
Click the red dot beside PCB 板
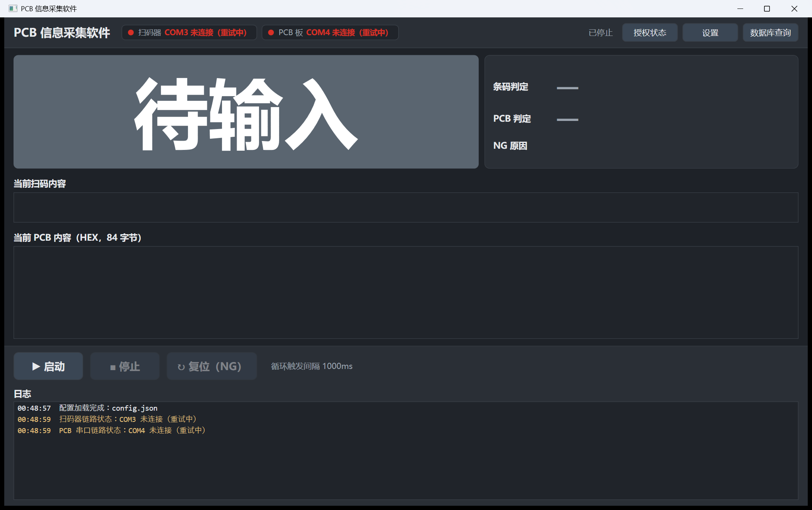271,32
